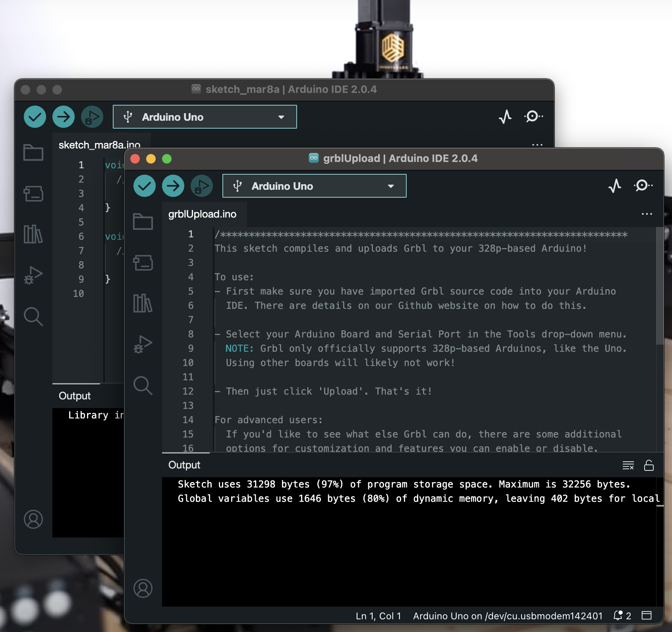
Task: Click 'Global variables use 1646 bytes' output line
Action: [x=419, y=498]
